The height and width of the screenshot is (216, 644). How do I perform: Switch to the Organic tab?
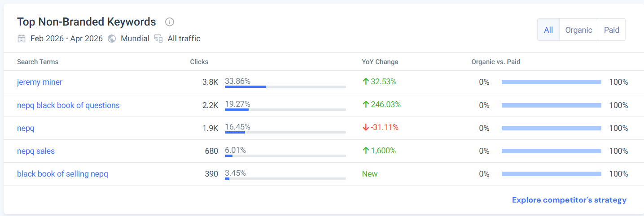coord(578,30)
